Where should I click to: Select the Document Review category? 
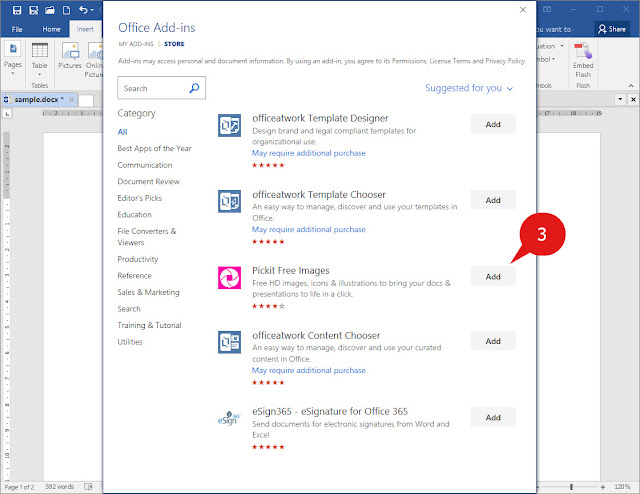click(149, 181)
